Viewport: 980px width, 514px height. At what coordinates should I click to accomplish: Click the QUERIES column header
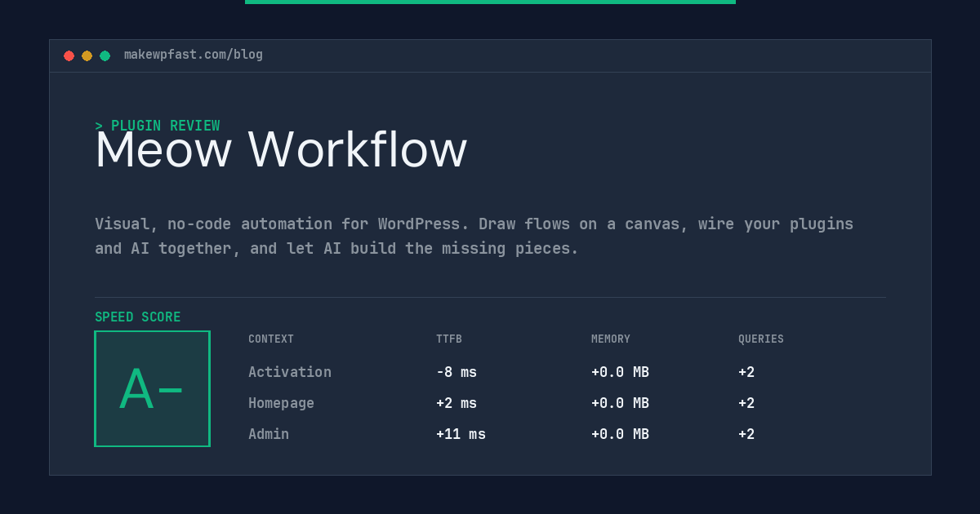[761, 339]
